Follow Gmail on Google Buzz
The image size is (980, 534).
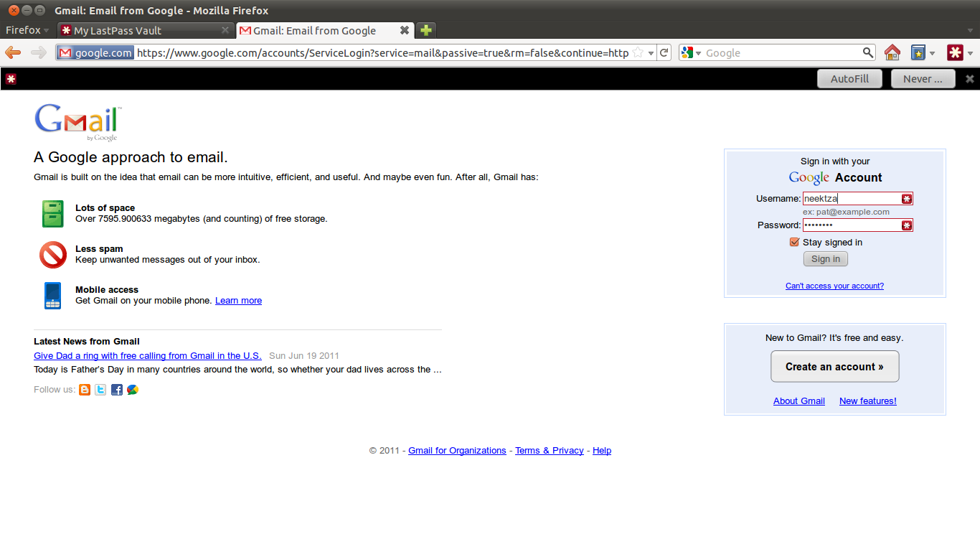(x=133, y=390)
